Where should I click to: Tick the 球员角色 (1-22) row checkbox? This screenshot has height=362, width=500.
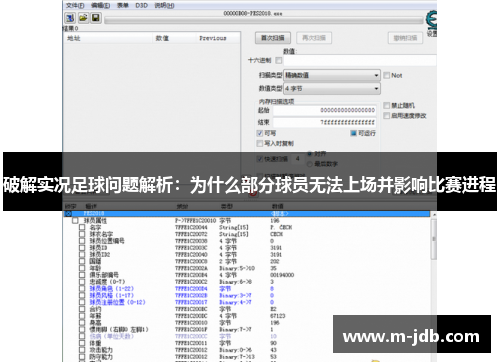(x=82, y=289)
